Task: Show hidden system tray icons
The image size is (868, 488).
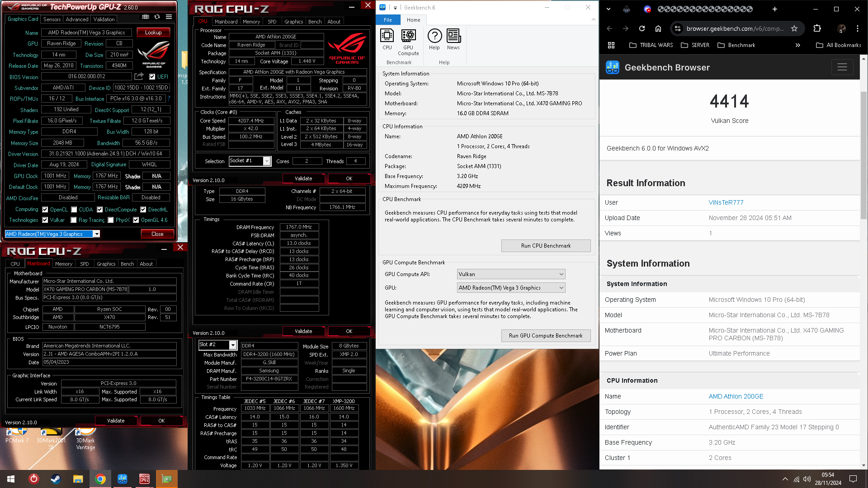Action: click(x=785, y=479)
